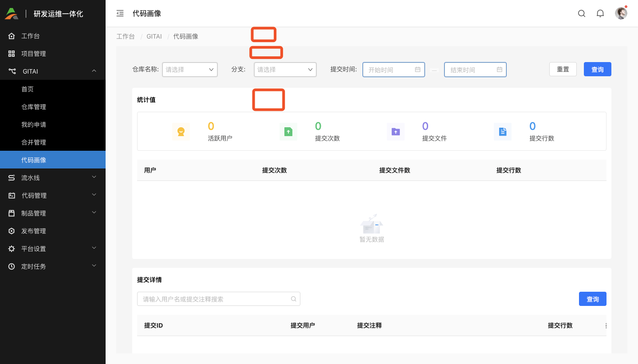The image size is (638, 364).
Task: Click the platform logo
Action: click(12, 13)
